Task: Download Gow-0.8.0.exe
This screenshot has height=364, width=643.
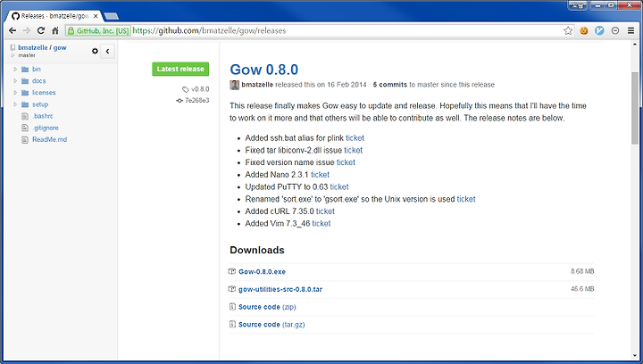Action: tap(262, 271)
